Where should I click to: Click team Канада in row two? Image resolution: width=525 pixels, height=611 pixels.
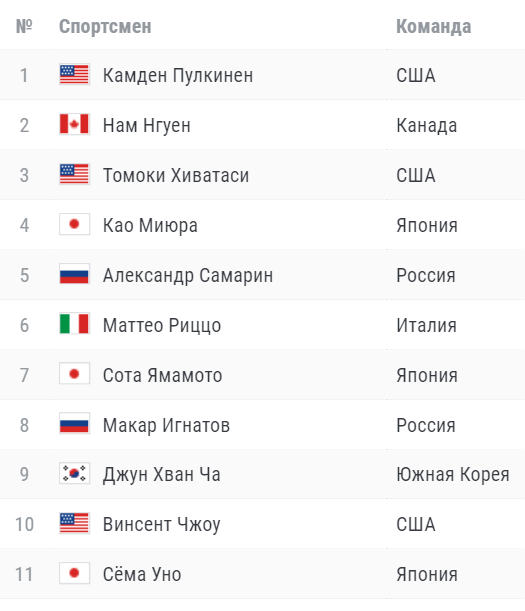point(427,125)
